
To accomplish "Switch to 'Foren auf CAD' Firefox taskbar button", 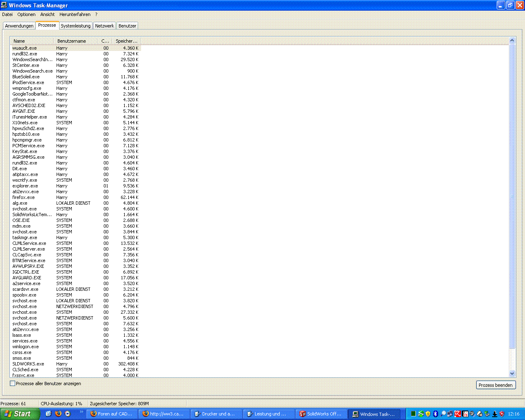I will [112, 414].
